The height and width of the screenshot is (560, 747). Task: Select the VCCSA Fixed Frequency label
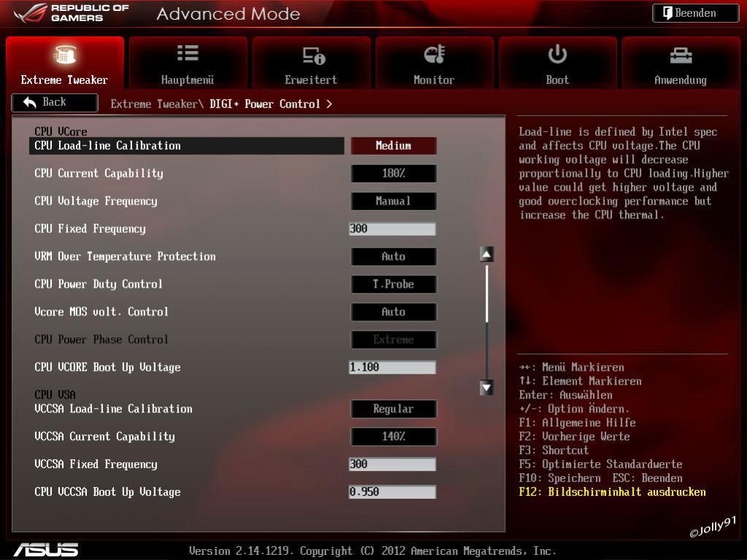click(96, 464)
